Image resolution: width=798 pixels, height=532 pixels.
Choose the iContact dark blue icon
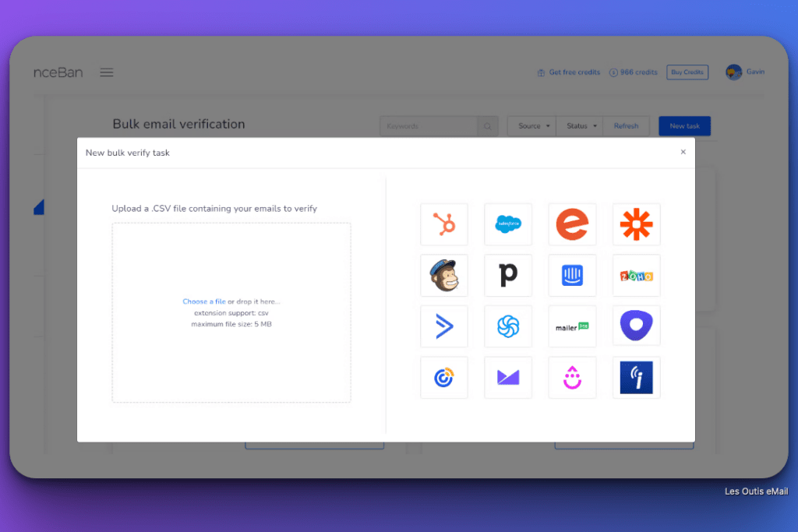(x=636, y=377)
